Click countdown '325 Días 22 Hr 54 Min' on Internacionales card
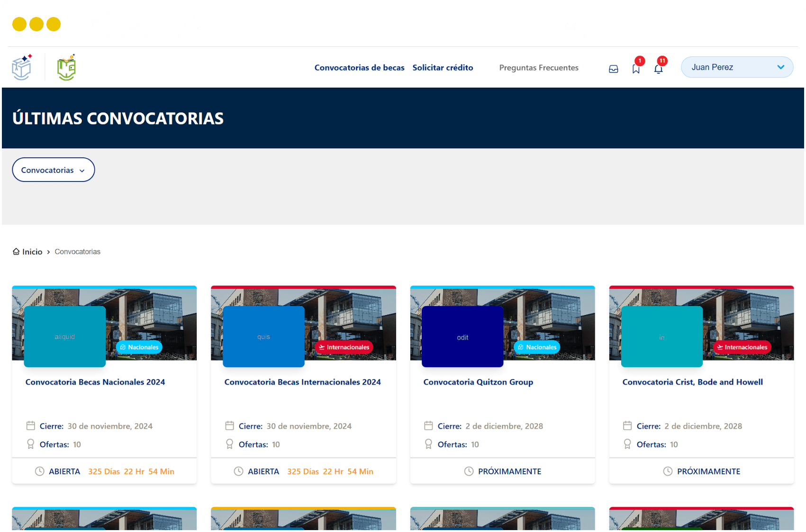806x532 pixels. (x=330, y=471)
